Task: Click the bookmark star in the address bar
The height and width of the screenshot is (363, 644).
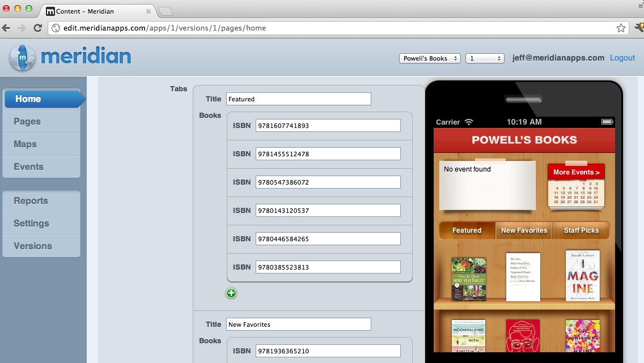Action: (621, 27)
